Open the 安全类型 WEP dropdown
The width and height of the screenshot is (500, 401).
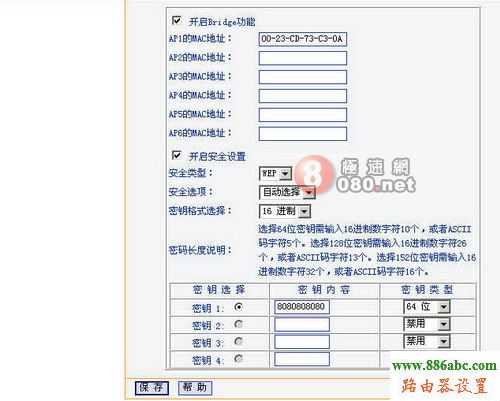(275, 174)
